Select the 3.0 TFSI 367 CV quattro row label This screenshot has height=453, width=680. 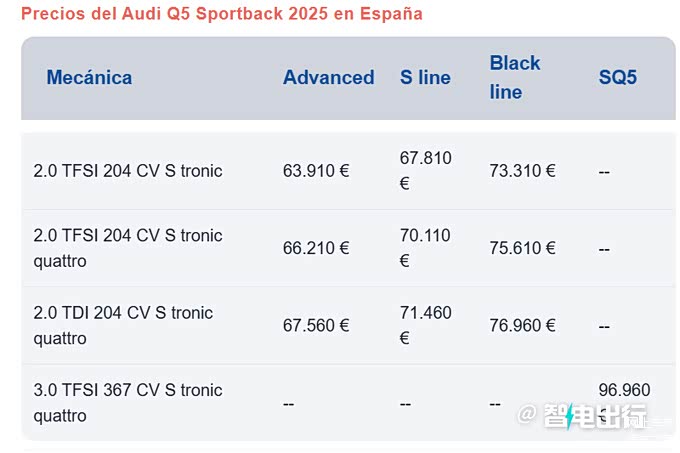(128, 402)
